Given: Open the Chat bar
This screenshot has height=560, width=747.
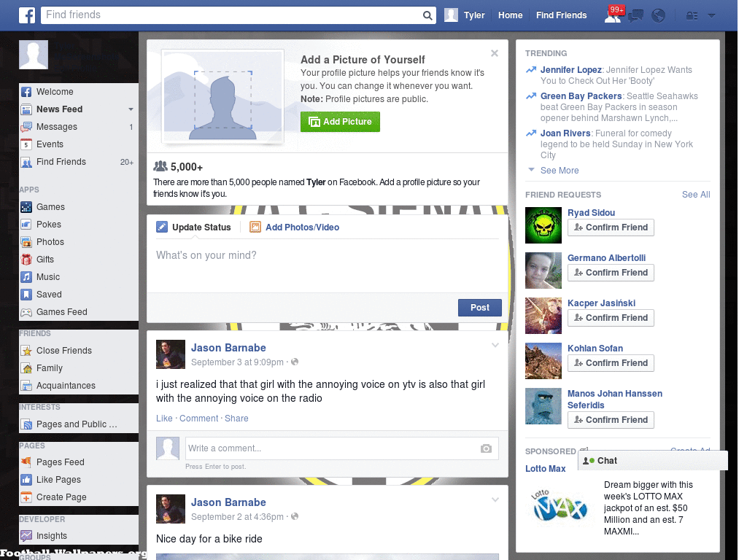Looking at the screenshot, I should tap(653, 461).
